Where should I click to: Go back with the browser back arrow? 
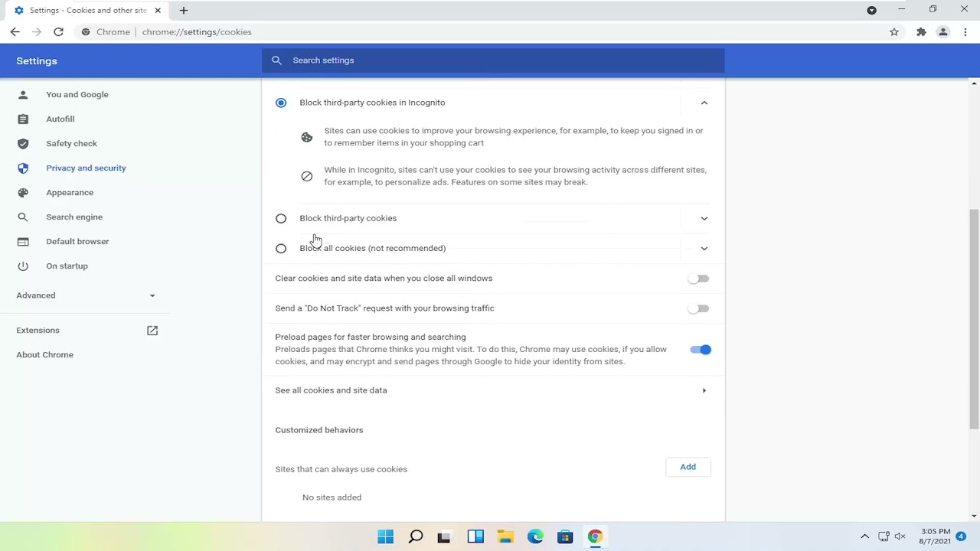point(15,32)
